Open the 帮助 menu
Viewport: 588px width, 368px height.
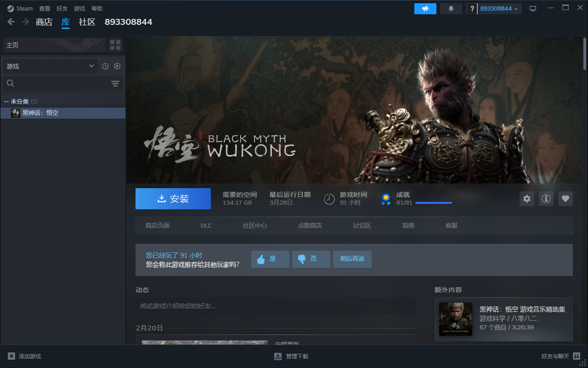pos(97,9)
